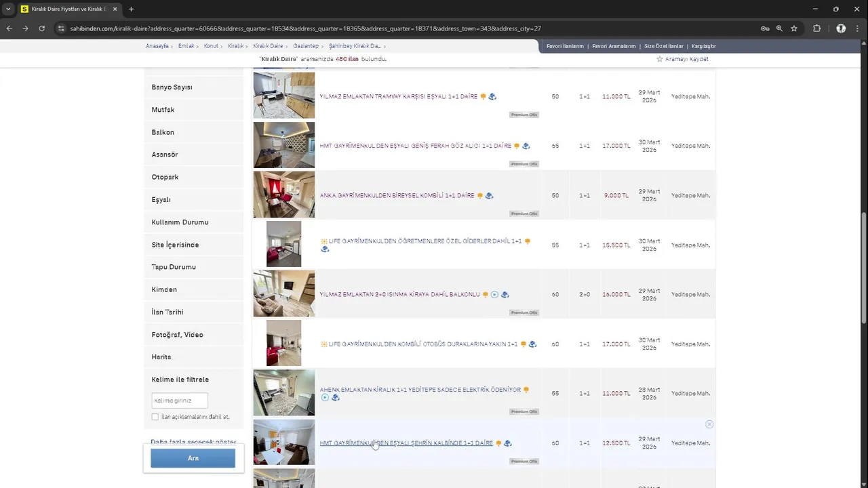Expand the Harita filter
Viewport: 868px width, 488px height.
(x=194, y=357)
